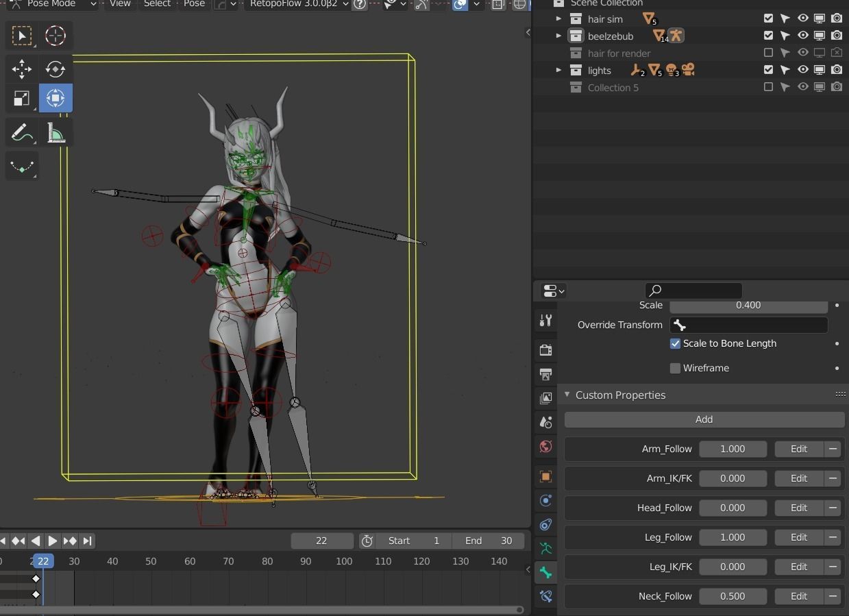
Task: Remove the Leg_IK/FK property
Action: (x=833, y=567)
